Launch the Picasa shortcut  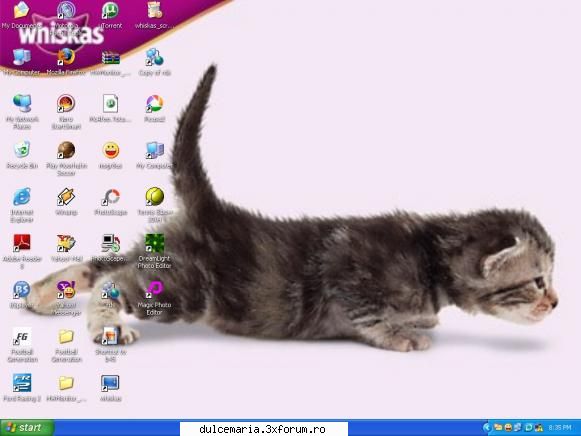155,103
